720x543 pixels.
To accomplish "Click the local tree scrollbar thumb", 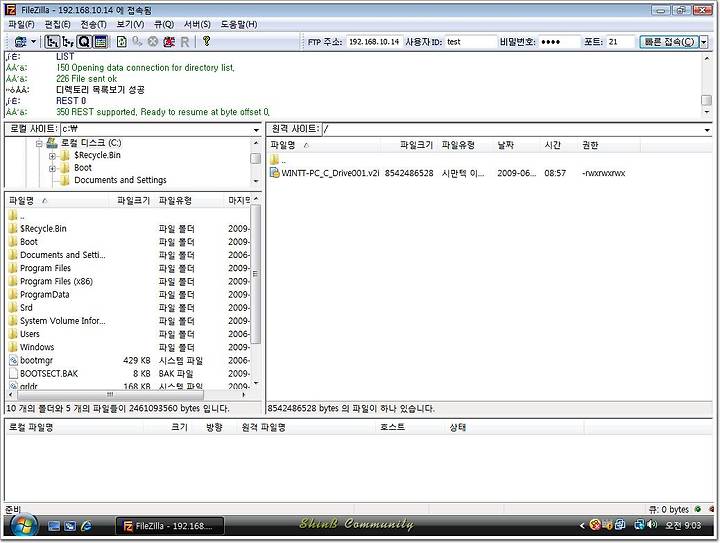I will click(256, 158).
